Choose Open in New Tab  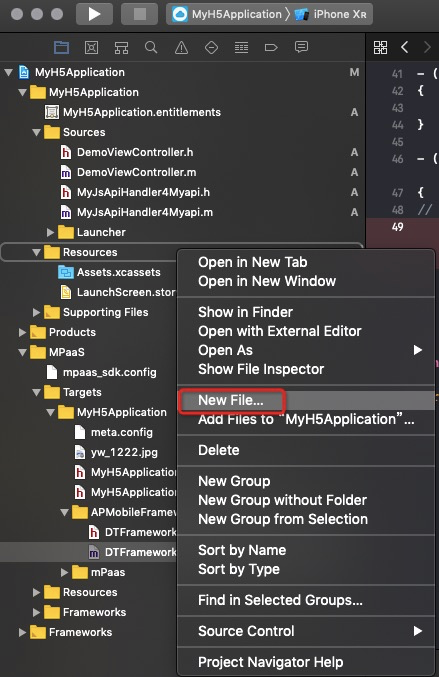tap(306, 262)
